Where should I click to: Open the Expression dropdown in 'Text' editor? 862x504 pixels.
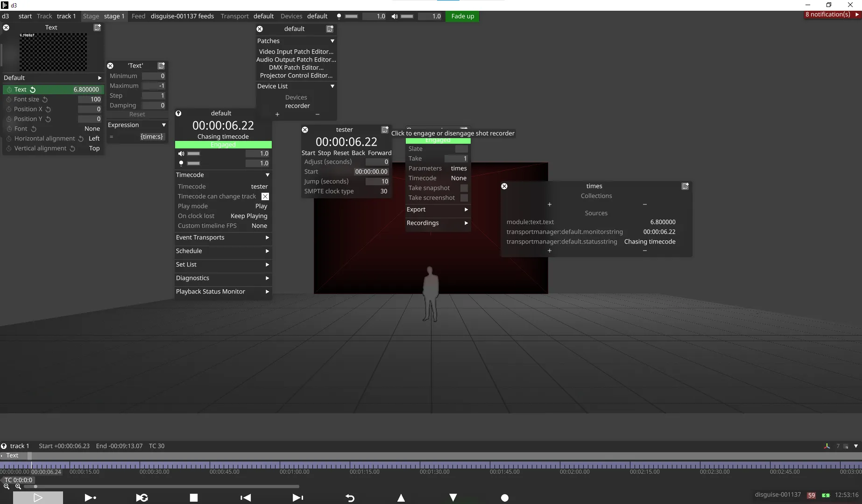tap(163, 125)
